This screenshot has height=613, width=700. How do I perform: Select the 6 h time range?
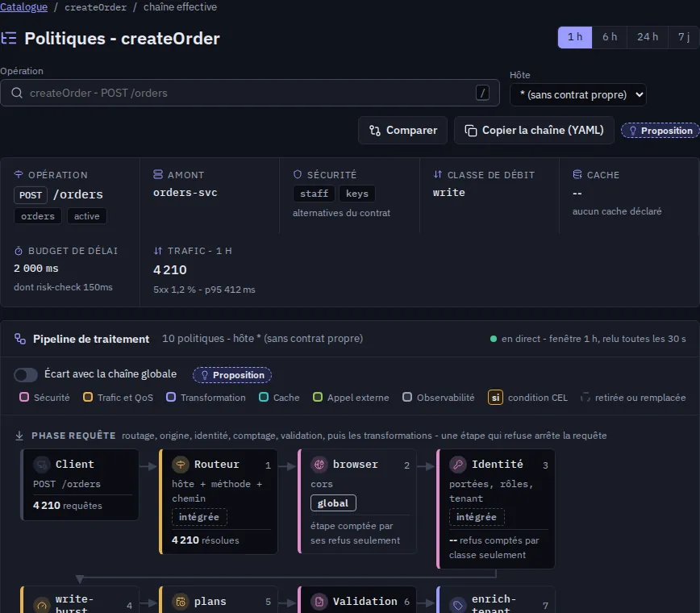610,37
